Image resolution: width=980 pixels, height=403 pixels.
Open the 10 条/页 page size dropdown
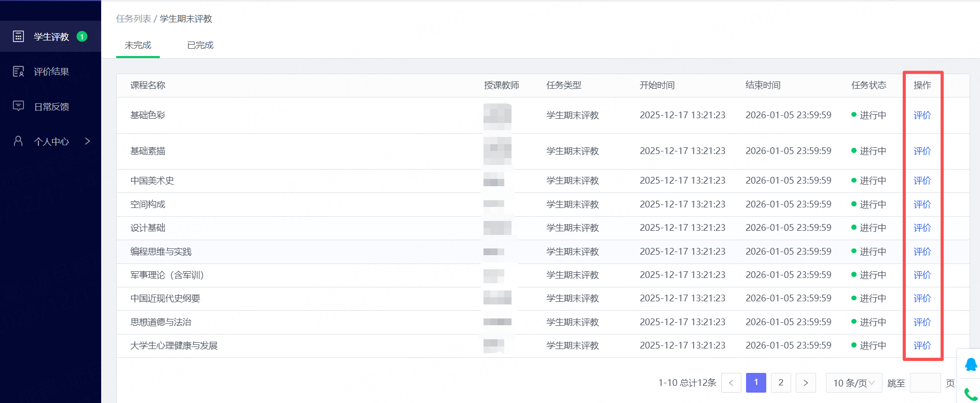(853, 383)
